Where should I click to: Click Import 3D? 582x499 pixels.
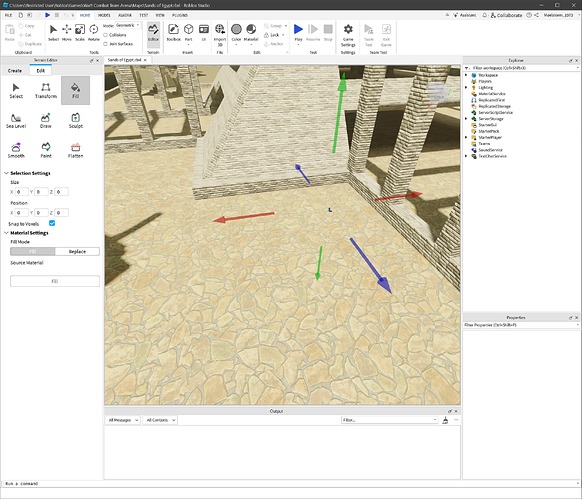pyautogui.click(x=220, y=34)
